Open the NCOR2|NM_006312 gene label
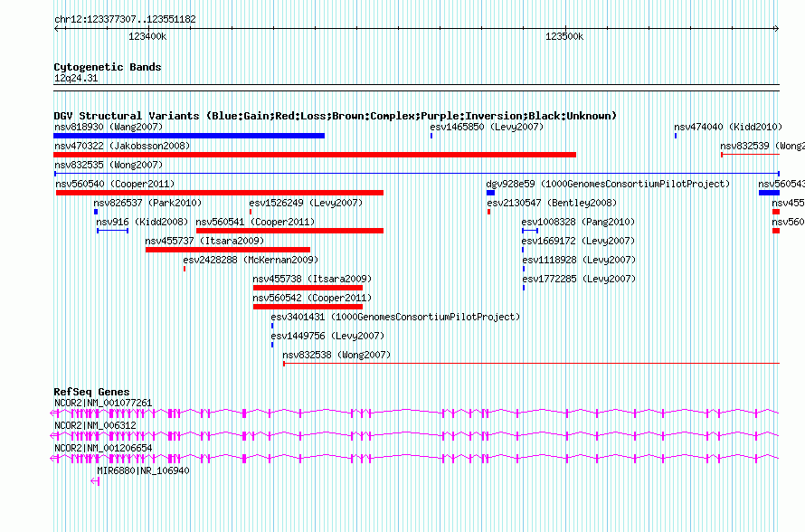805x532 pixels. 95,426
